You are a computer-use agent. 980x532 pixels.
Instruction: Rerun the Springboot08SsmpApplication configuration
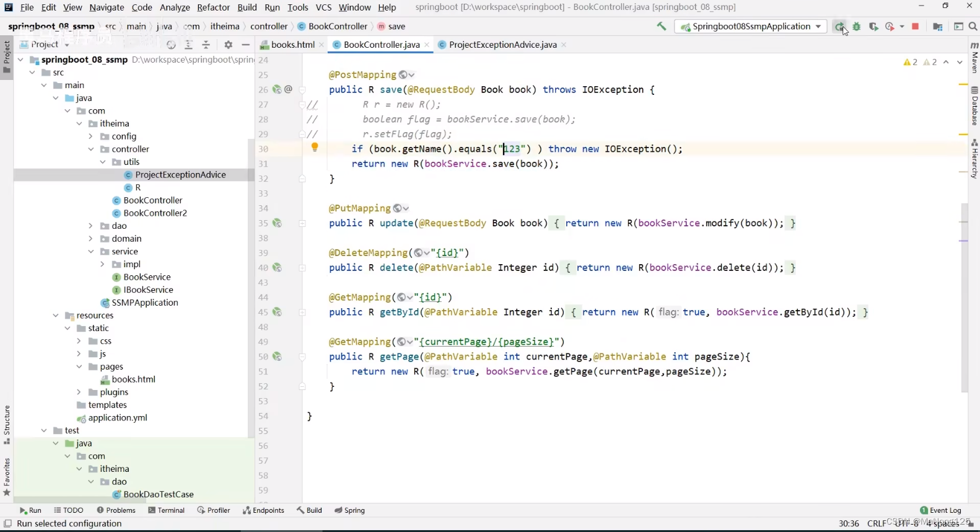839,27
